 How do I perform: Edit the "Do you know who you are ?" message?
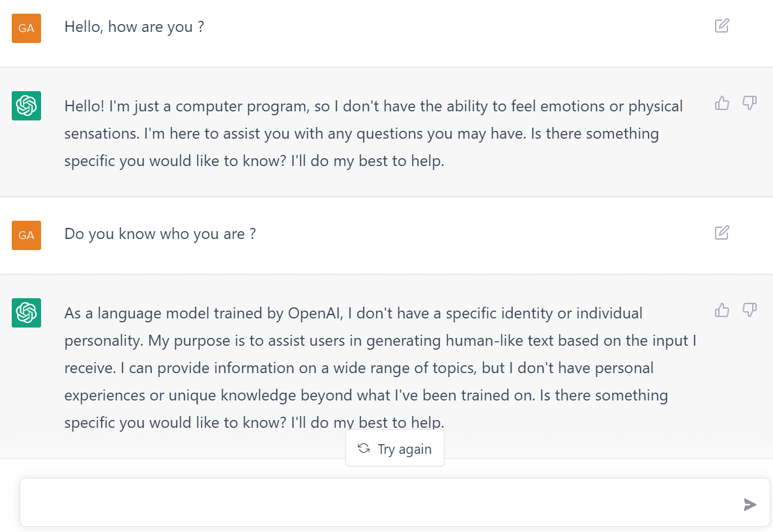click(x=722, y=232)
